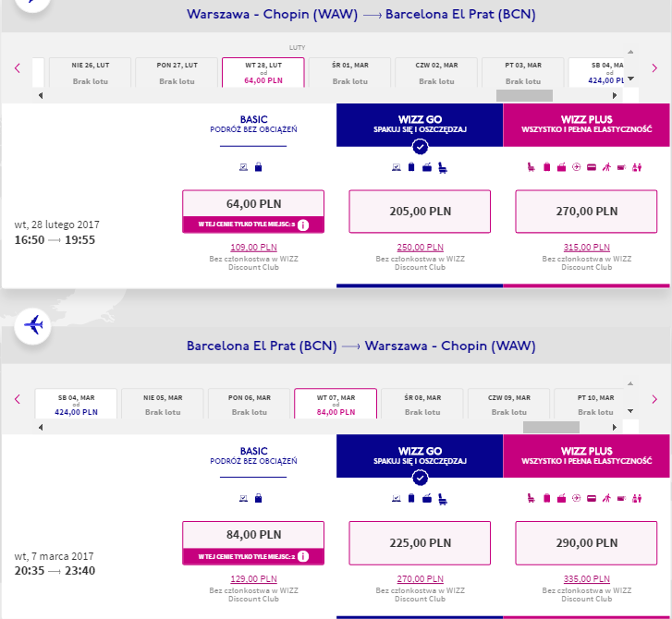Select outbound date PON 27, LUT
Screen dimensions: 672x619
coord(177,72)
